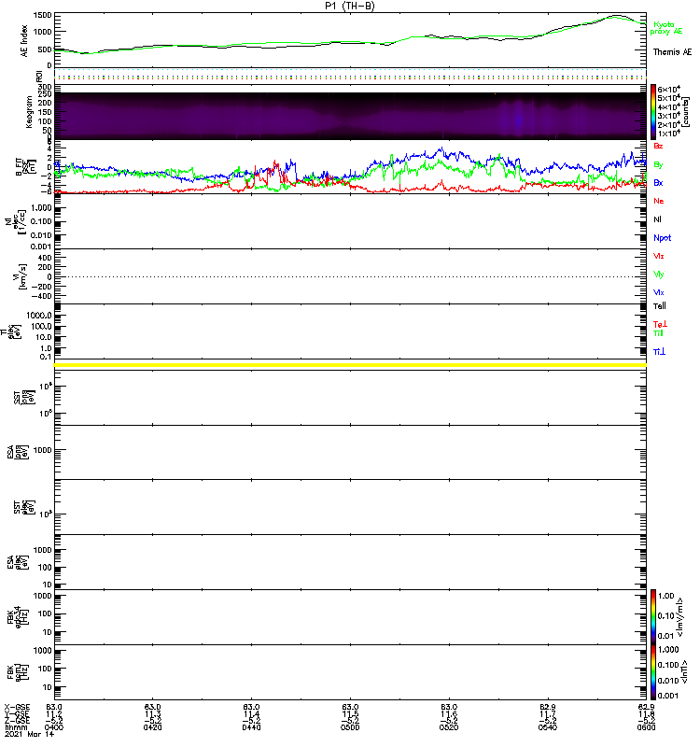
Task: Click the B_FIT GSE [nT] axis label
Action: (26, 167)
